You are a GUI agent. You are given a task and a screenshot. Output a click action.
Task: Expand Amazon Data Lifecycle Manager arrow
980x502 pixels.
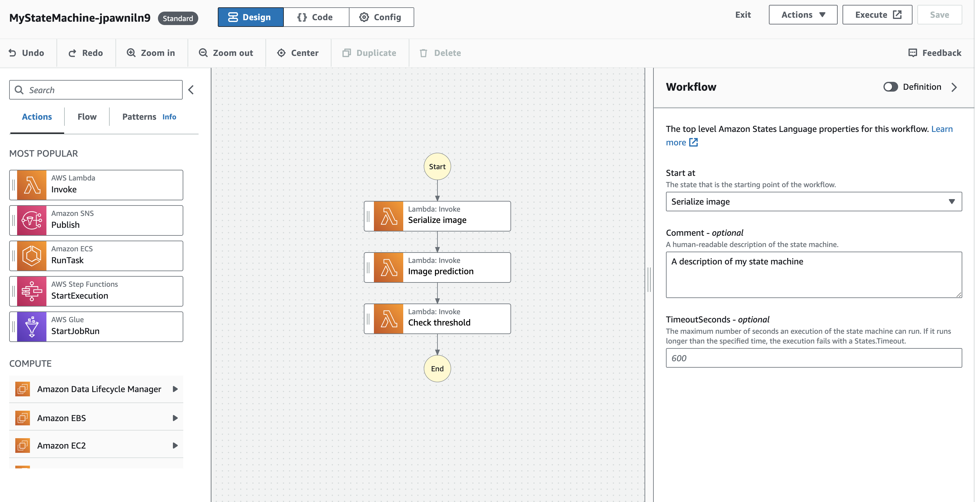[x=175, y=389]
